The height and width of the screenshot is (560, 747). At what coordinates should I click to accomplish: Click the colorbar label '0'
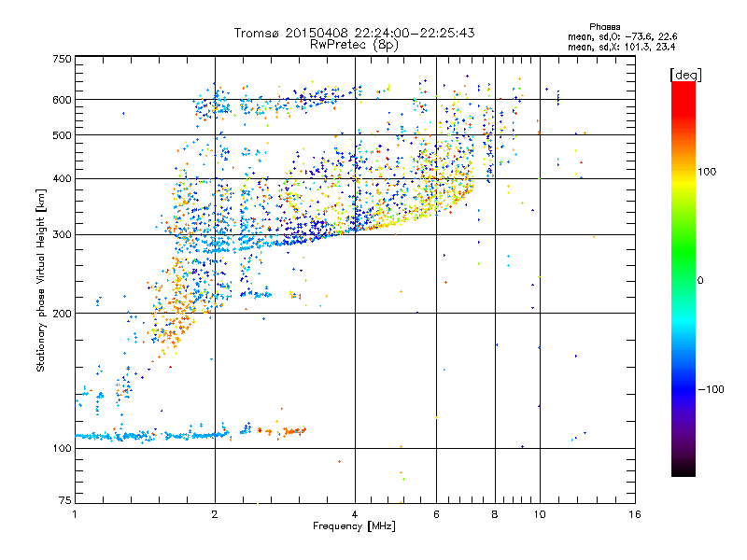click(700, 281)
